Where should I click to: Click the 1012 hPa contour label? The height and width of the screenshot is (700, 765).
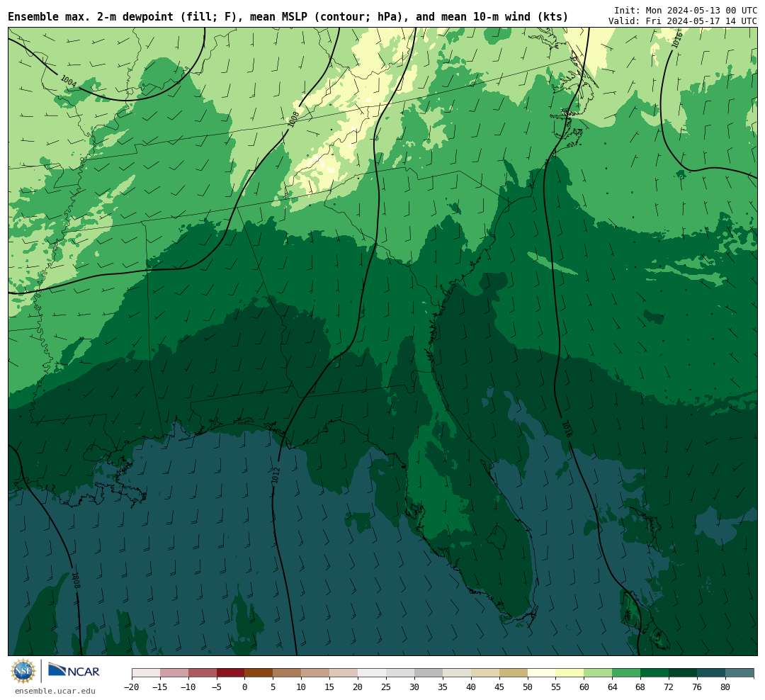(276, 476)
